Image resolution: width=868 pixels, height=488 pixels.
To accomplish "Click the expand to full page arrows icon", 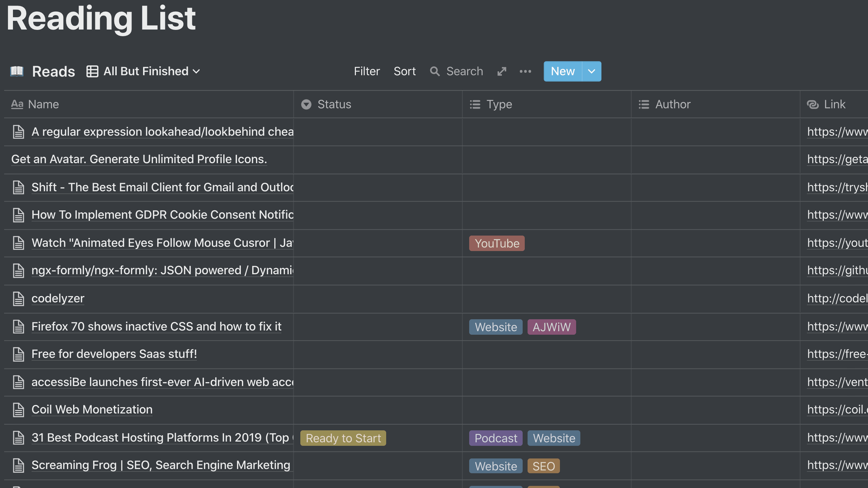I will [x=502, y=71].
